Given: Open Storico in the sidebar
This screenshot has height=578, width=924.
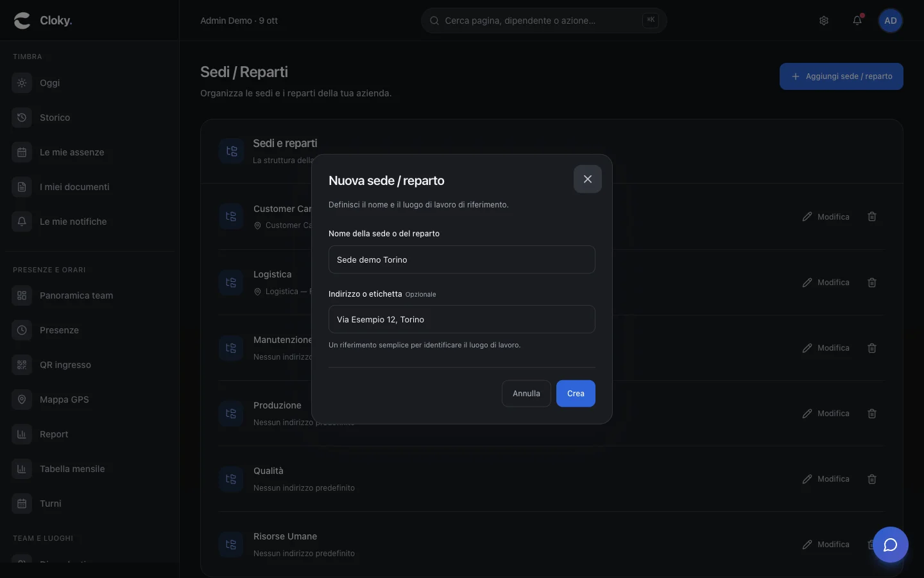Looking at the screenshot, I should pyautogui.click(x=90, y=118).
